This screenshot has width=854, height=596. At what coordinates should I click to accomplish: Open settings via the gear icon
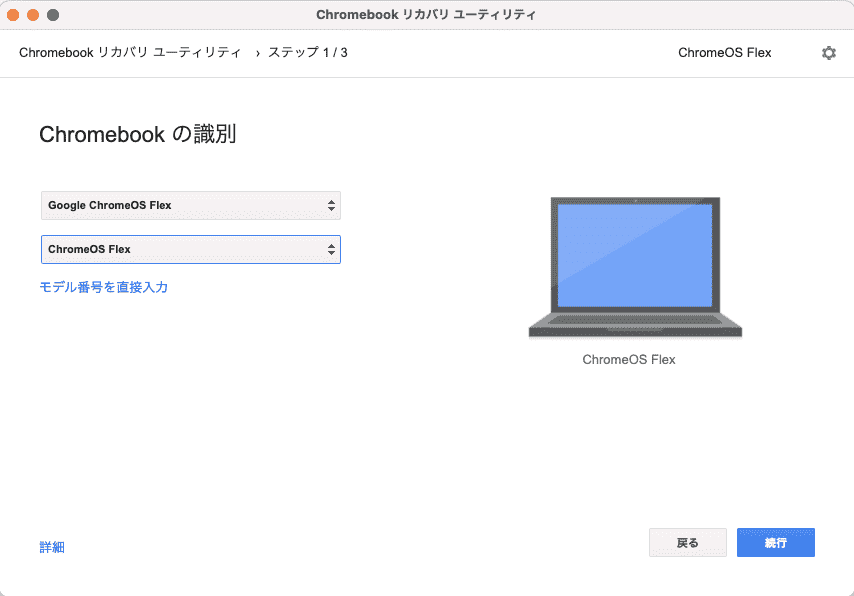pyautogui.click(x=828, y=53)
